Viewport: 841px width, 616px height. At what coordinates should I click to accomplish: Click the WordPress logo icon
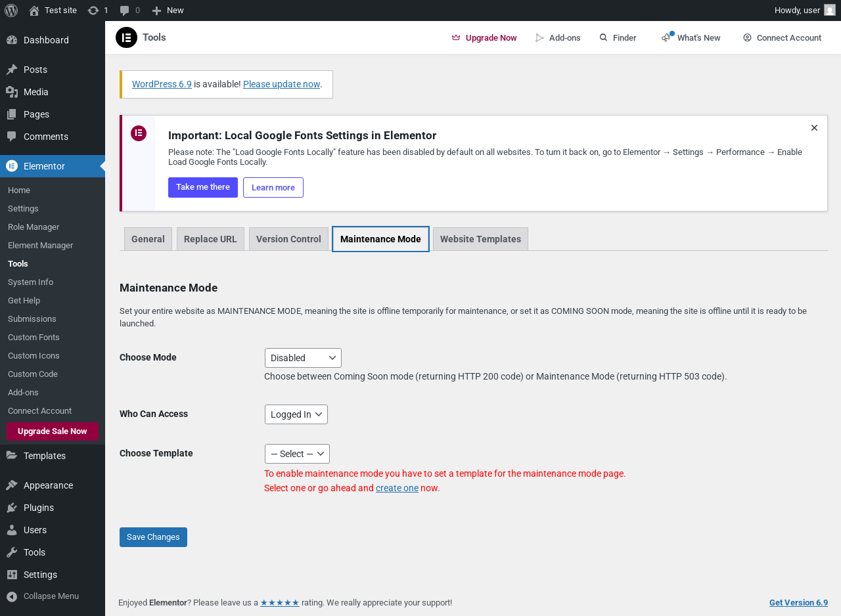[x=11, y=11]
